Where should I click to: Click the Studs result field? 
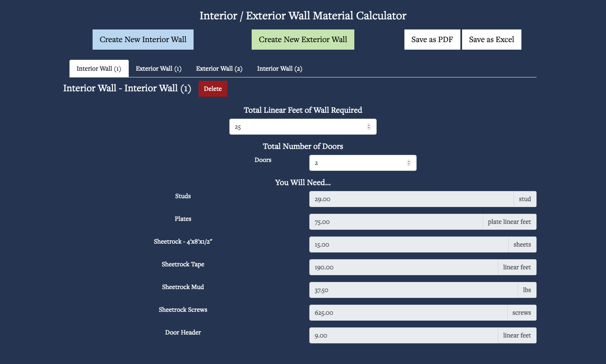[411, 199]
